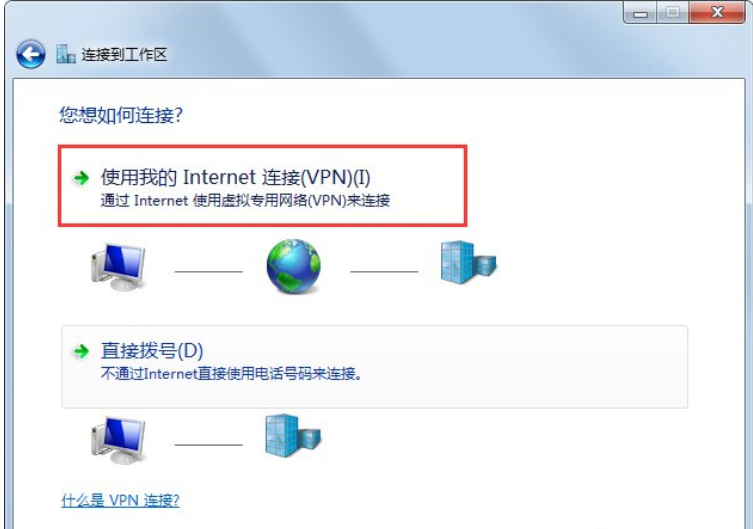Screen dimensions: 753x529
Task: Click green arrow beside VPN option
Action: (81, 178)
